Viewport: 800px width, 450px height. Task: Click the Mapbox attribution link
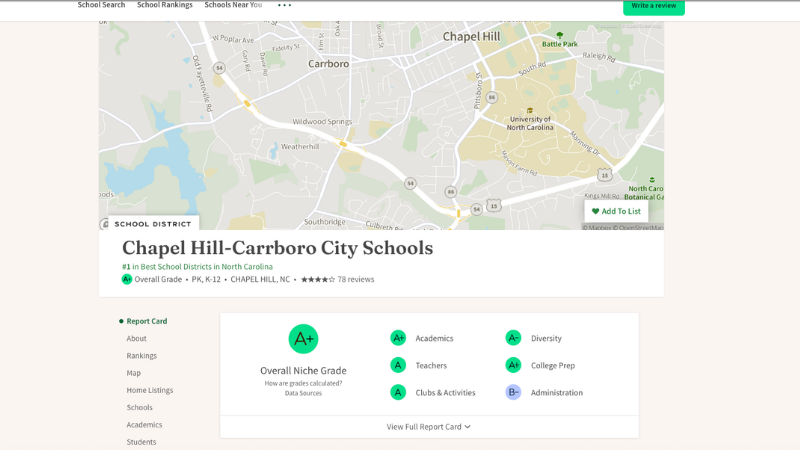point(596,228)
